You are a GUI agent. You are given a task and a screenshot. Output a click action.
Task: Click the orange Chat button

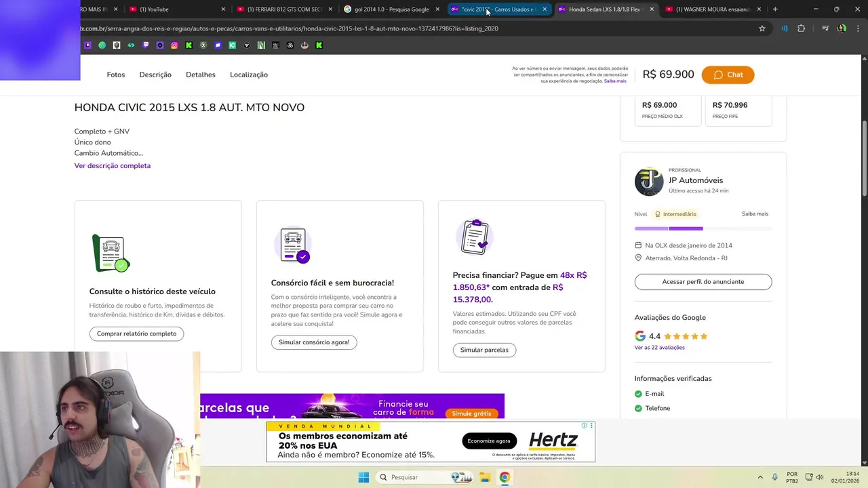pyautogui.click(x=728, y=75)
